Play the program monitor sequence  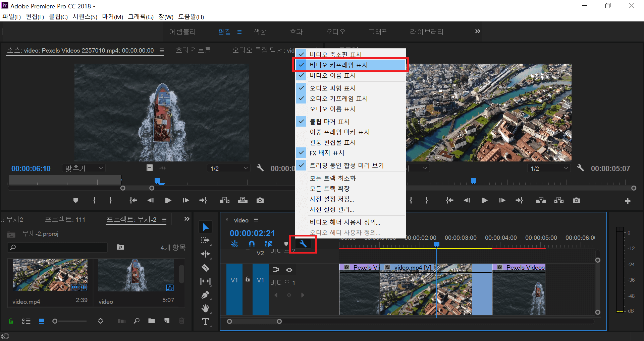click(484, 200)
